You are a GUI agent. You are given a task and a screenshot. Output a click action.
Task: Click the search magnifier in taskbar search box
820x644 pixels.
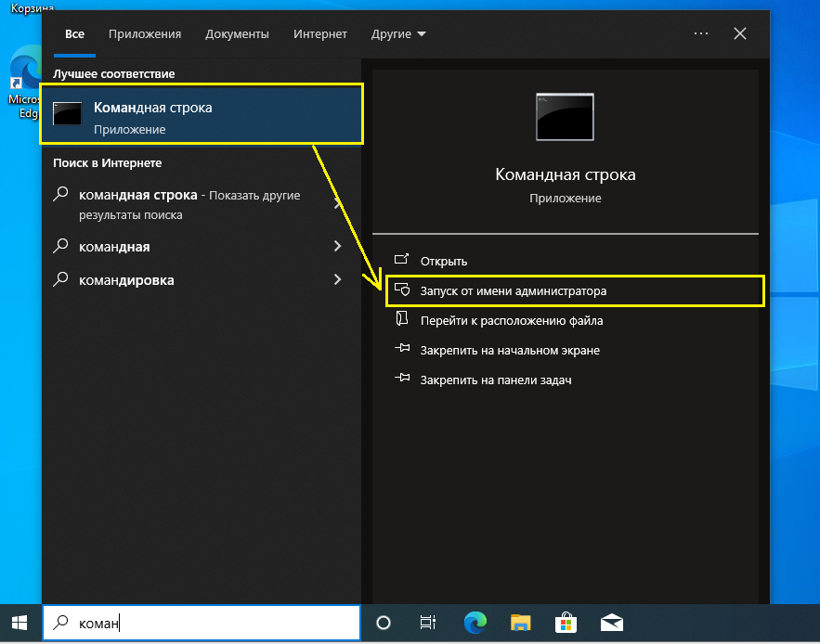point(61,622)
